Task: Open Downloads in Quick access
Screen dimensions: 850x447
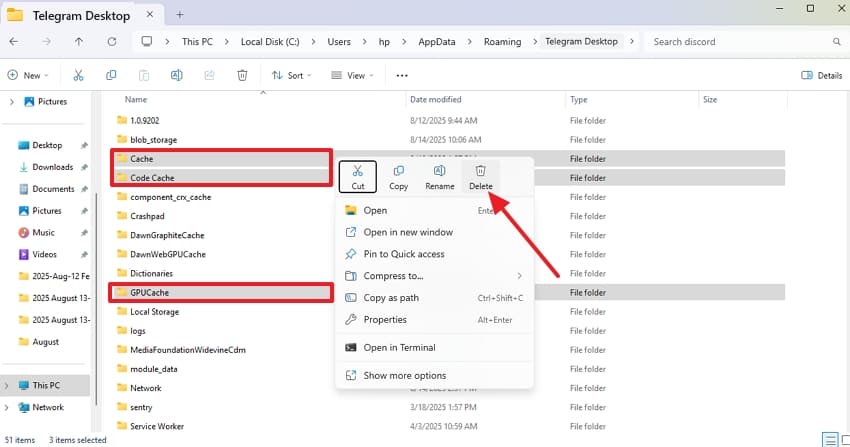Action: (x=53, y=167)
